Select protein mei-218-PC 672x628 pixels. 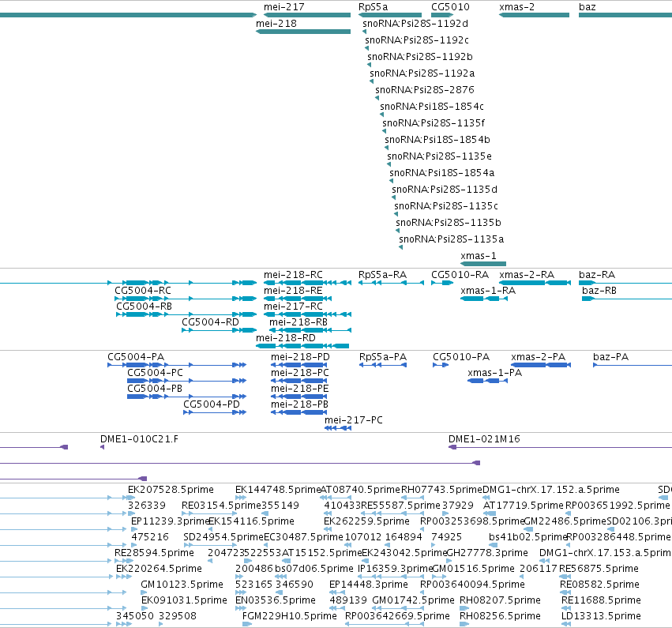(299, 373)
